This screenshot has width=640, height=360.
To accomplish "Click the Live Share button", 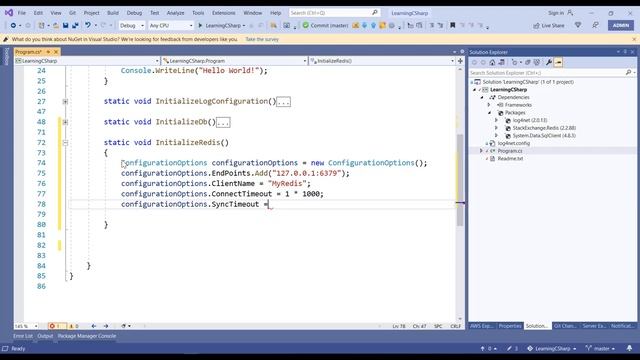I will 549,25.
